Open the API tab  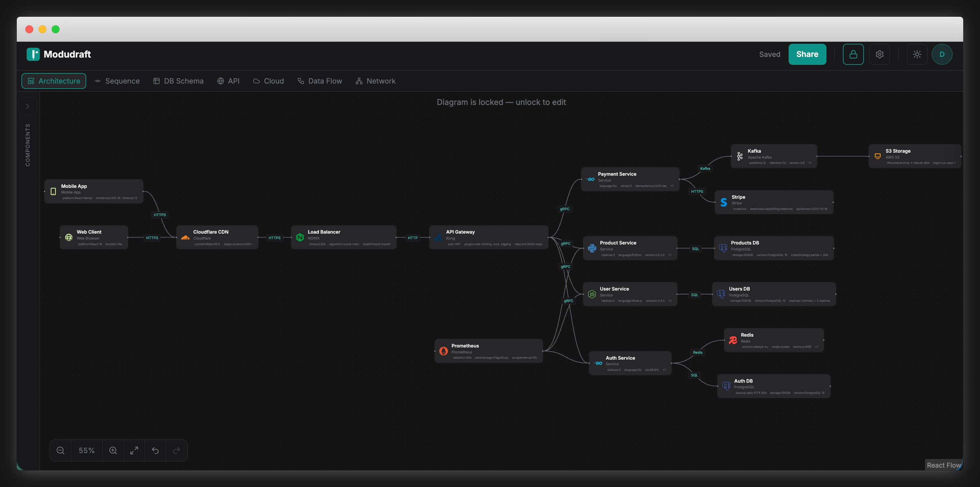point(228,81)
